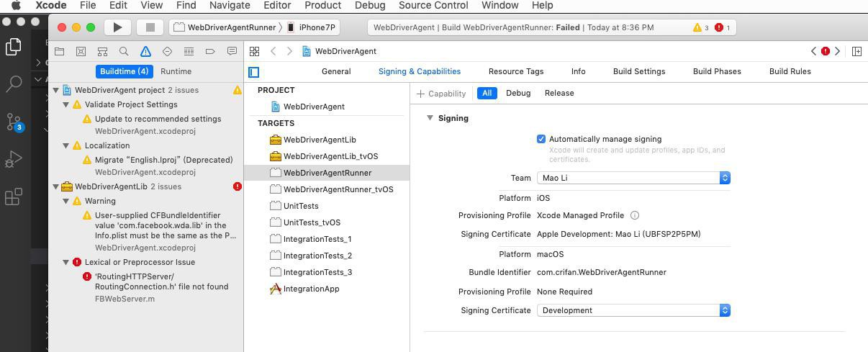This screenshot has width=868, height=352.
Task: Open the Build Phases tab
Action: [x=717, y=71]
